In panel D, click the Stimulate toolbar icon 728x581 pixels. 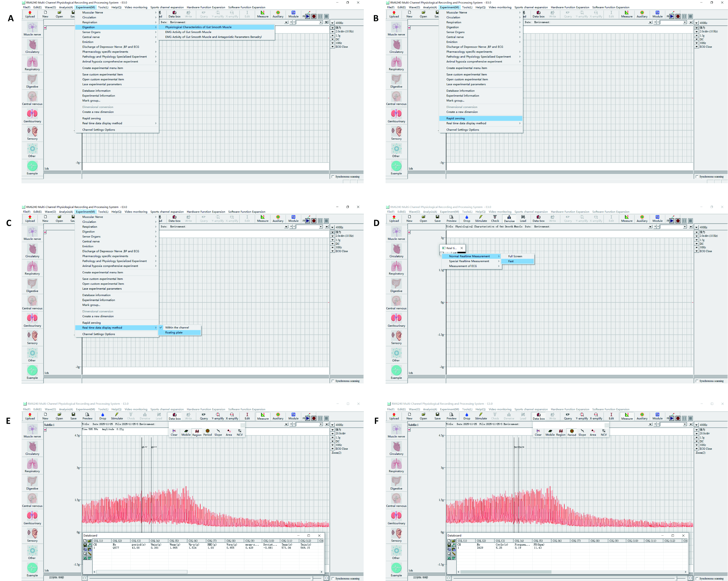point(481,219)
